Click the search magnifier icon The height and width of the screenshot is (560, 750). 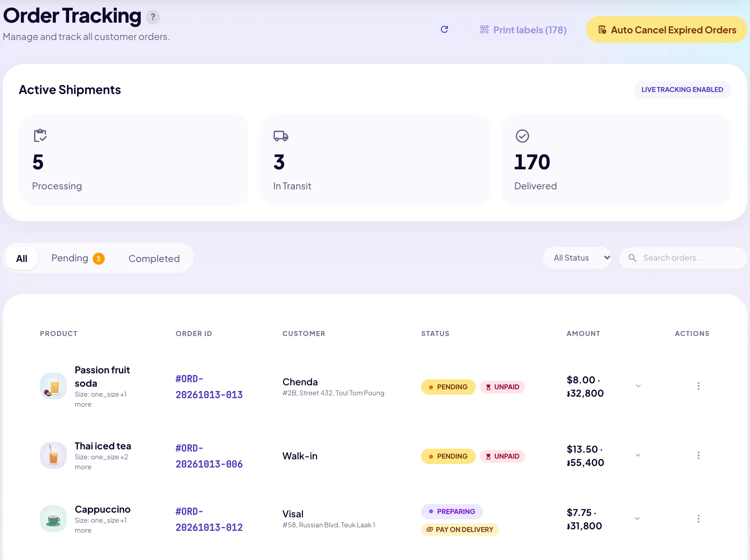click(632, 258)
